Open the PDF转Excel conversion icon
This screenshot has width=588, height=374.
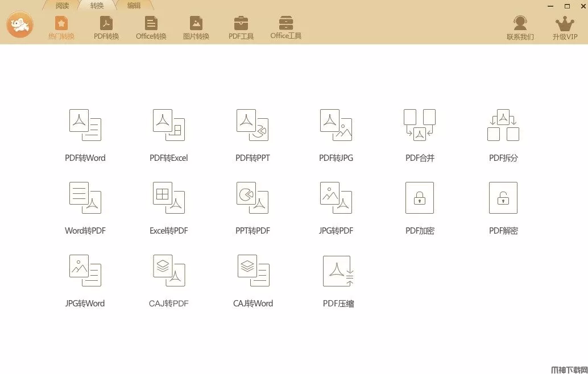click(169, 125)
